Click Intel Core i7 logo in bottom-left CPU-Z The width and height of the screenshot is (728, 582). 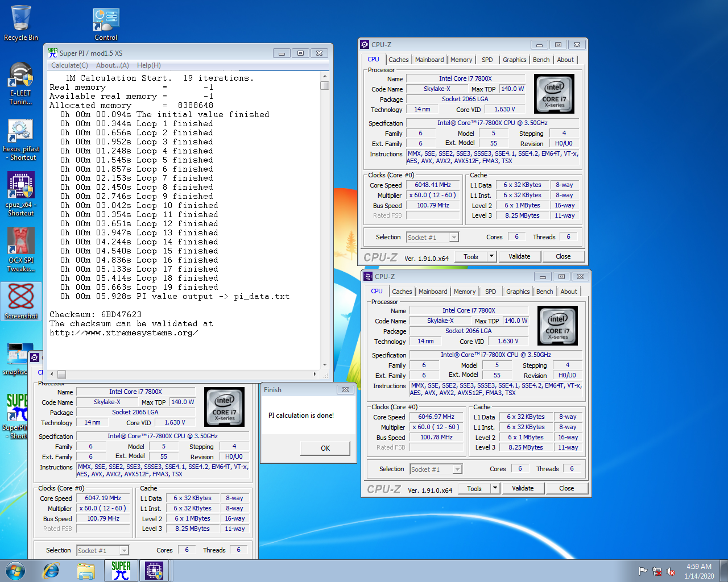pyautogui.click(x=224, y=407)
